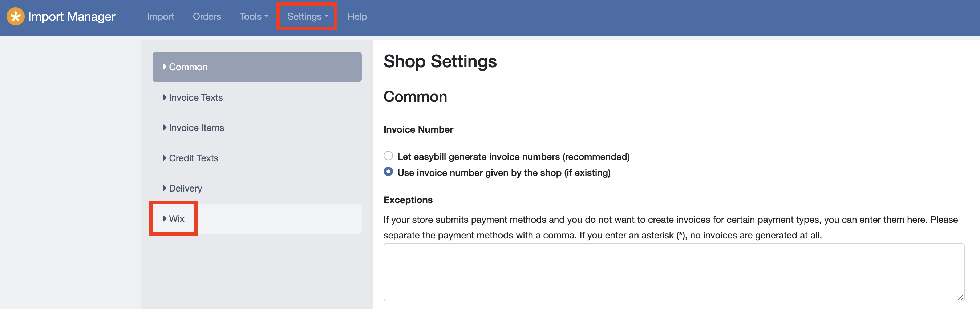This screenshot has width=980, height=309.
Task: Open the Tools dropdown menu
Action: click(x=254, y=16)
